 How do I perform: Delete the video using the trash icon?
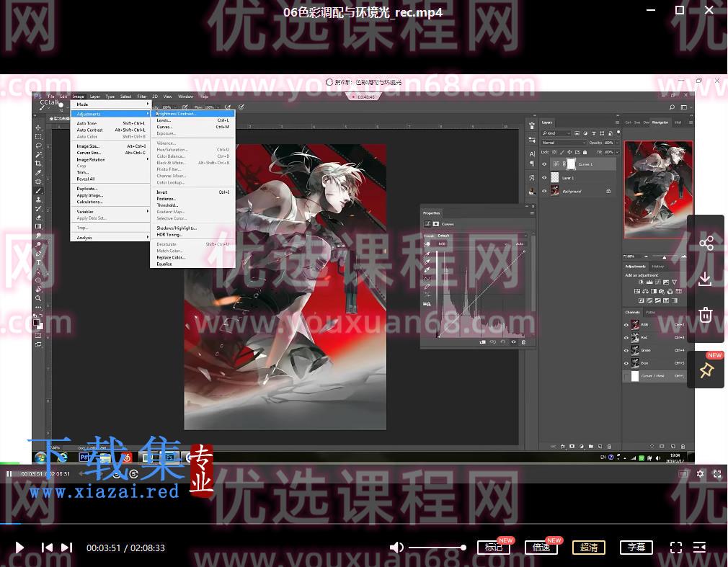coord(706,315)
